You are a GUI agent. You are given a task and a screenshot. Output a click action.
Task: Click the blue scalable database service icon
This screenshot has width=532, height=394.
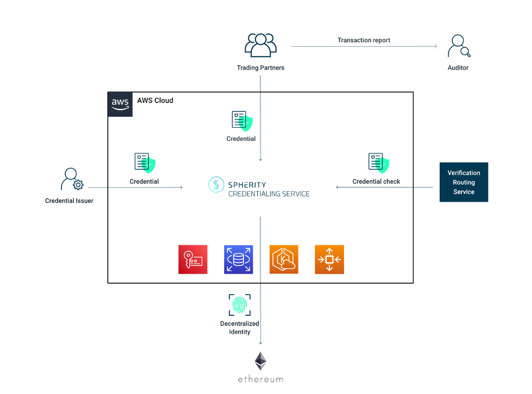click(238, 259)
